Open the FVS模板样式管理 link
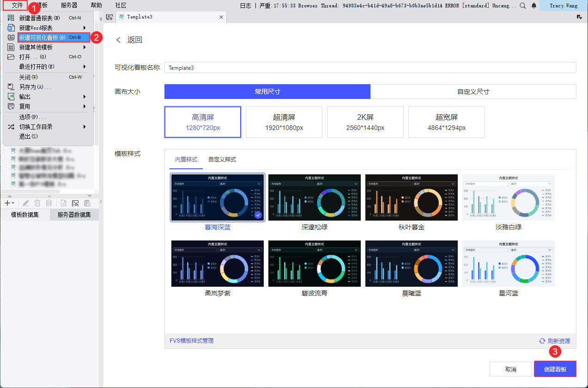This screenshot has width=588, height=388. pyautogui.click(x=191, y=341)
